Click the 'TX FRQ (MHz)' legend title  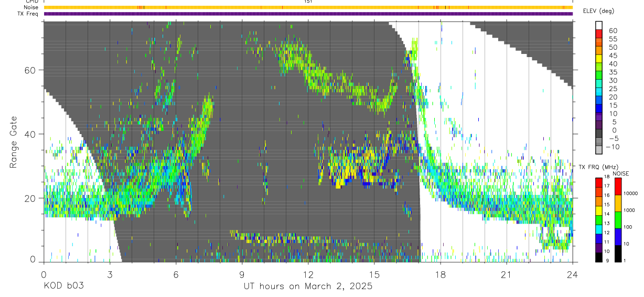tap(598, 167)
